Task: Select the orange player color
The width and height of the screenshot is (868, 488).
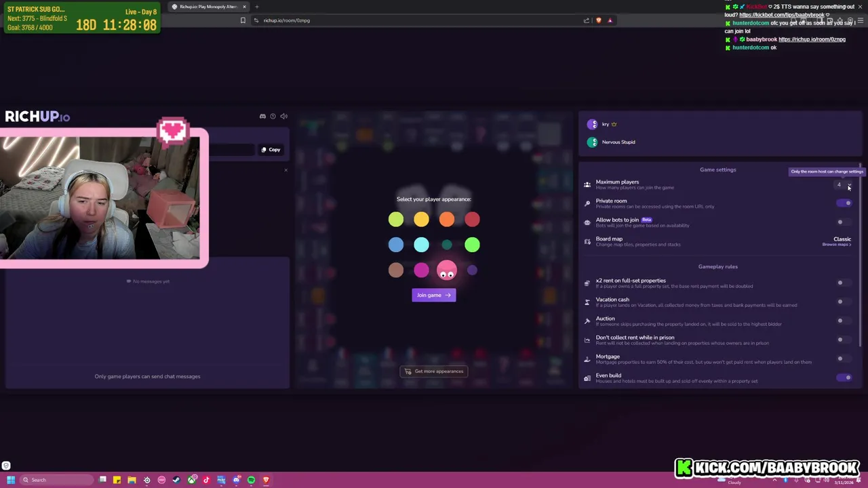Action: (x=447, y=219)
